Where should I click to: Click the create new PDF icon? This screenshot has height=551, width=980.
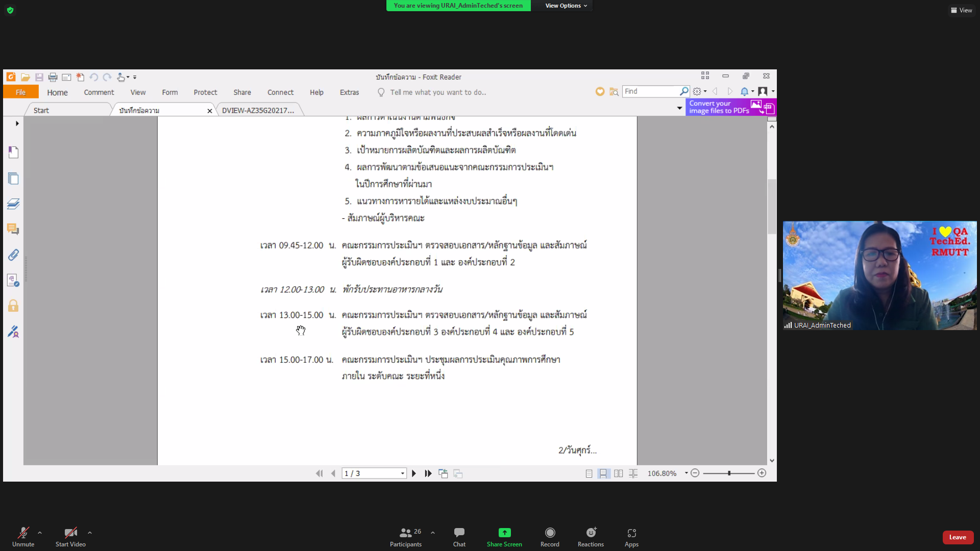click(x=80, y=77)
